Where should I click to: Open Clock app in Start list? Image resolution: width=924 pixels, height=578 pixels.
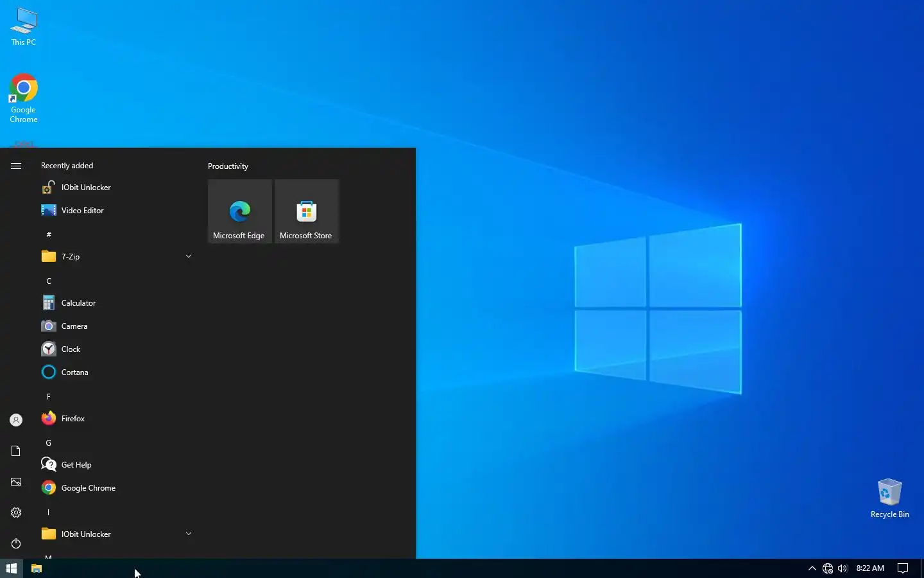(116, 349)
